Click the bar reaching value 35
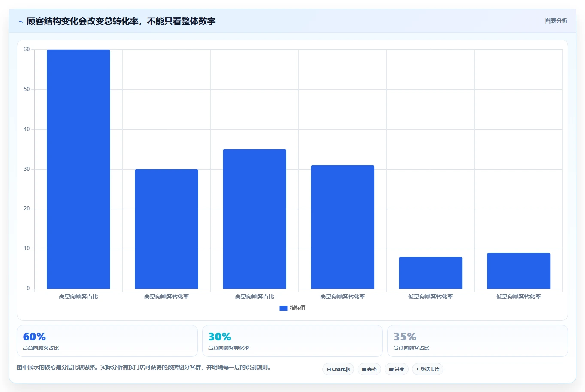The width and height of the screenshot is (585, 392). 255,219
